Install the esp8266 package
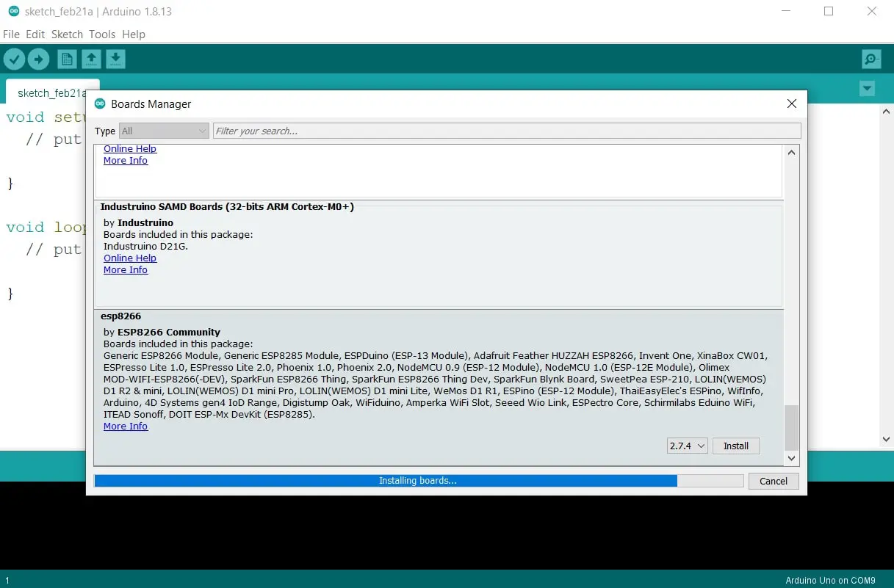The image size is (894, 588). coord(736,446)
